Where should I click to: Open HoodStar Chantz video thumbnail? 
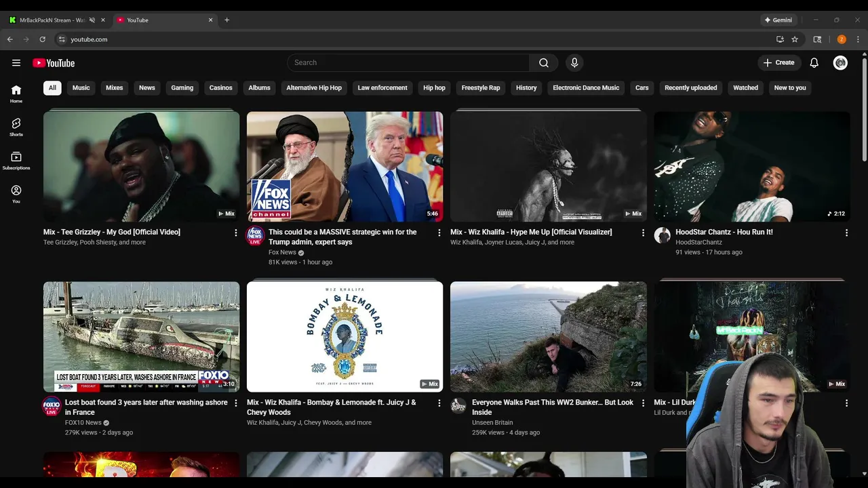751,167
